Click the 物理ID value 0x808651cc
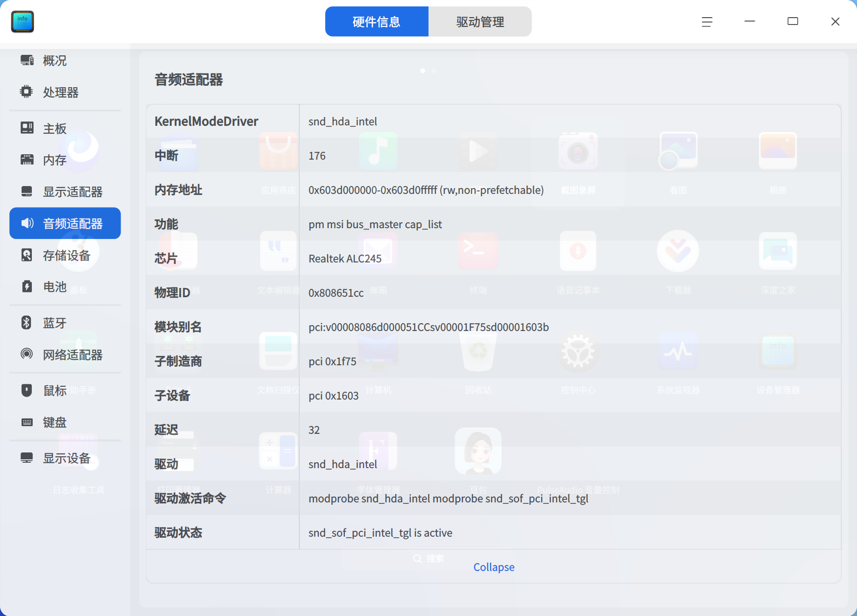Screen dimensions: 857x616 336,293
